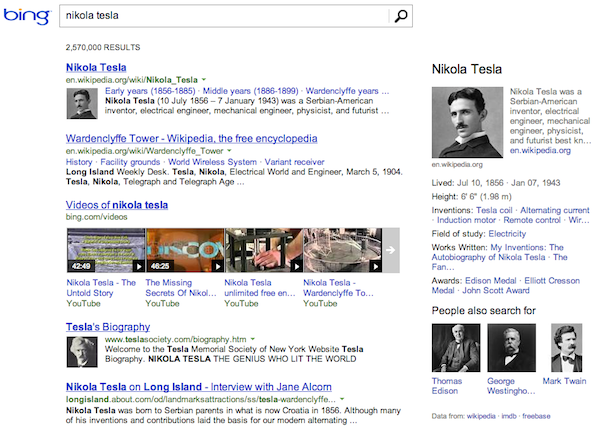Click next arrow on video carousel
The height and width of the screenshot is (429, 600).
click(391, 250)
